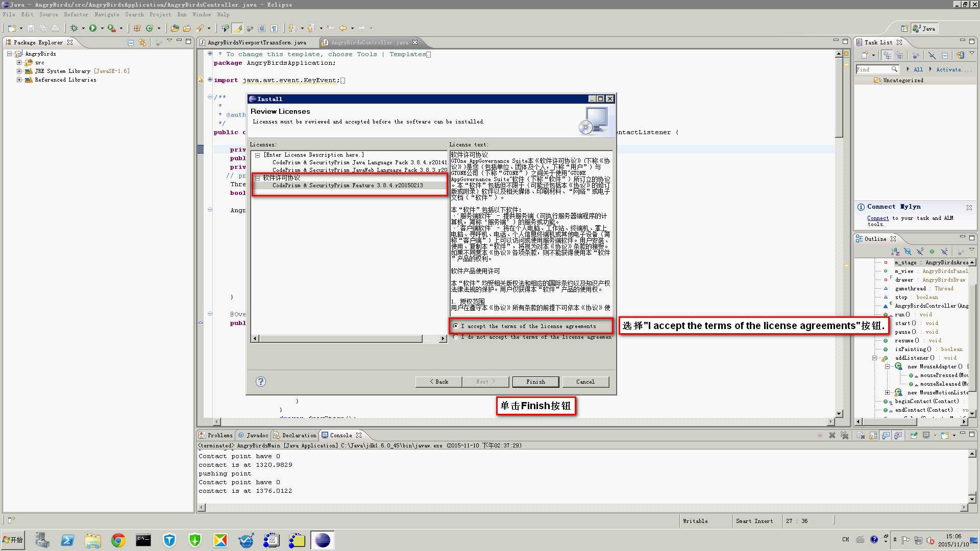This screenshot has width=980, height=551.
Task: Toggle Mark Occurrences highlighter icon
Action: point(237,29)
